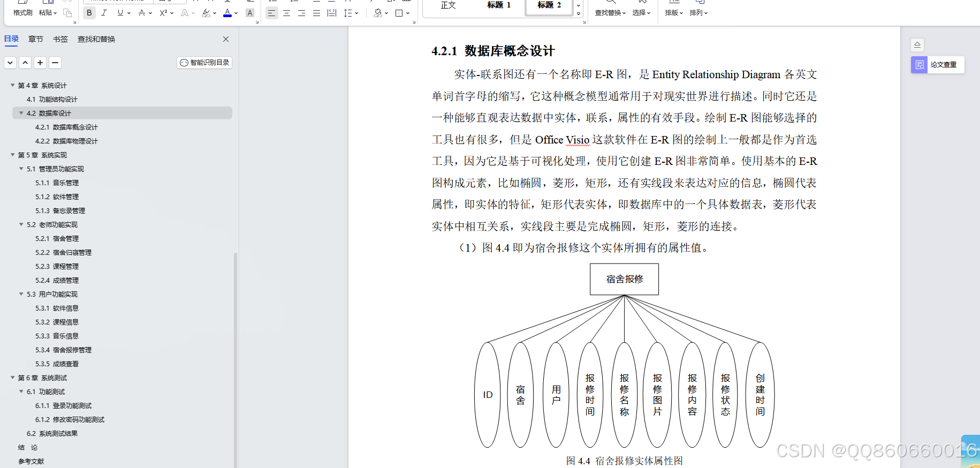
Task: Select center alignment button
Action: (287, 13)
